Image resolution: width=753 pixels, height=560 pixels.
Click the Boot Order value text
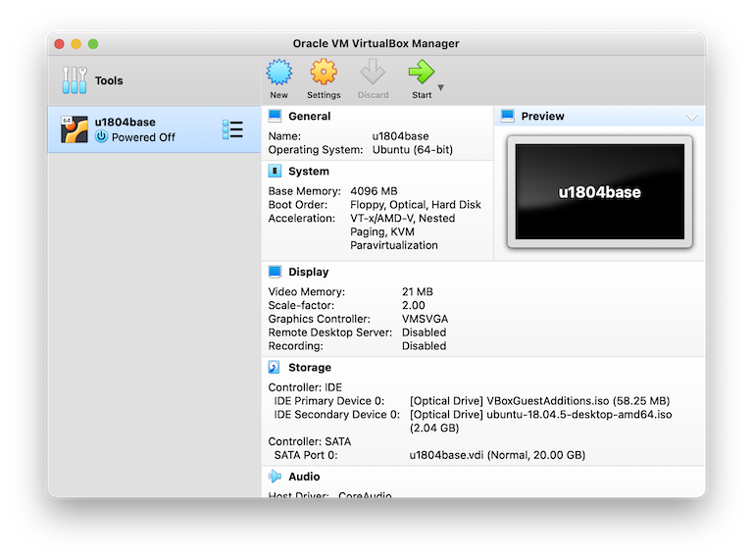(x=416, y=205)
